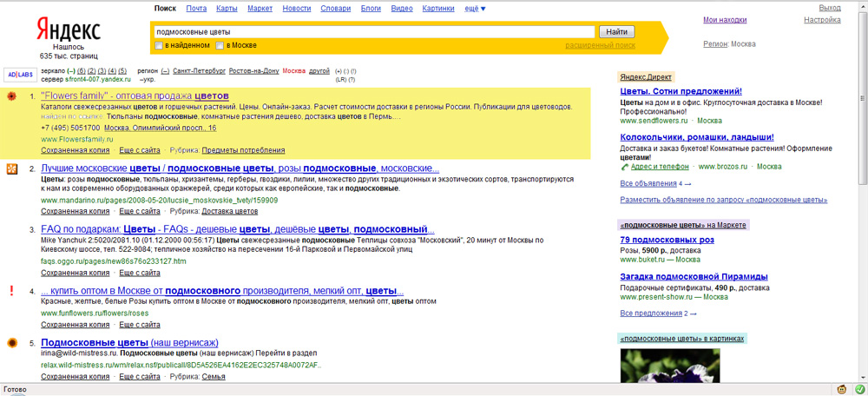Switch to Маркет tab

(x=260, y=9)
